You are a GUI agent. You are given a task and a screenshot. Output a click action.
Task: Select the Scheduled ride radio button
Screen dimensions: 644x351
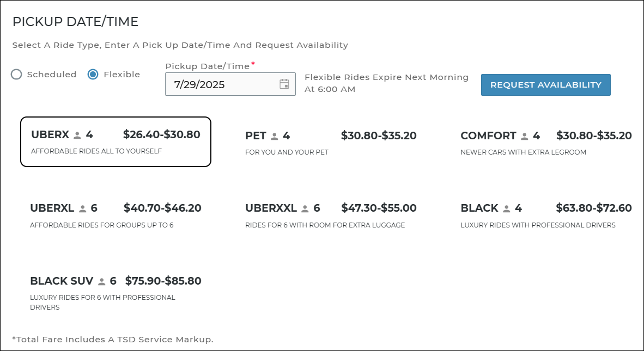point(16,75)
